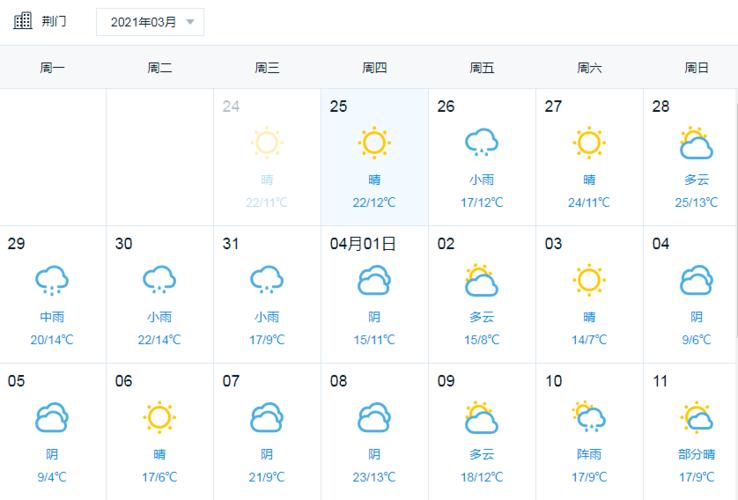Screen dimensions: 738x500
Task: Click the overcast icon on day 08
Action: coord(374,418)
